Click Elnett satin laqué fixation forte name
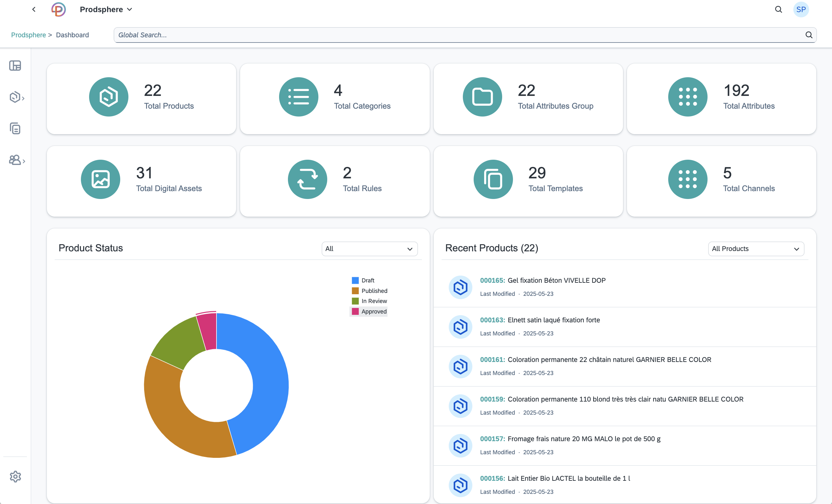Viewport: 832px width, 504px height. pos(554,320)
